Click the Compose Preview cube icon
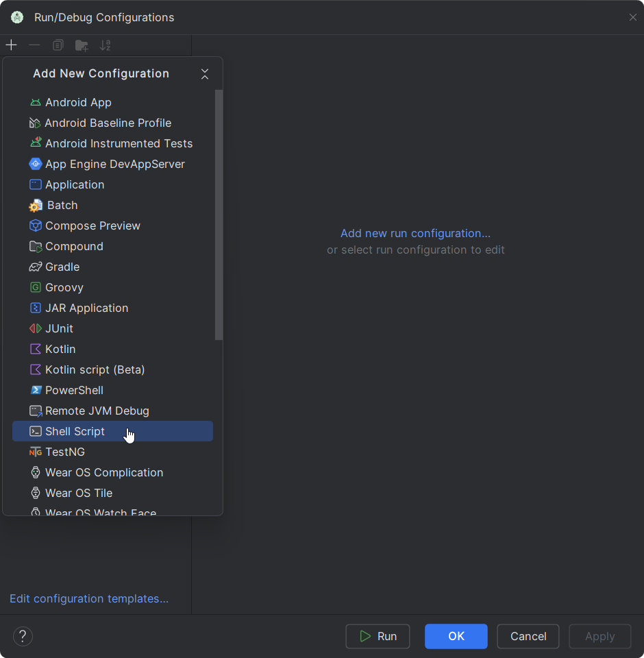Viewport: 644px width, 658px height. tap(36, 226)
